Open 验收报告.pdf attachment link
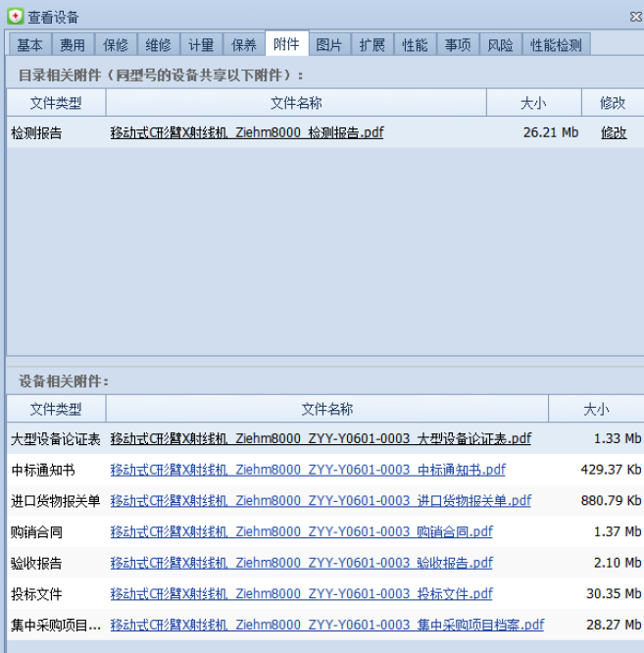Screen dimensions: 644x653 click(301, 563)
